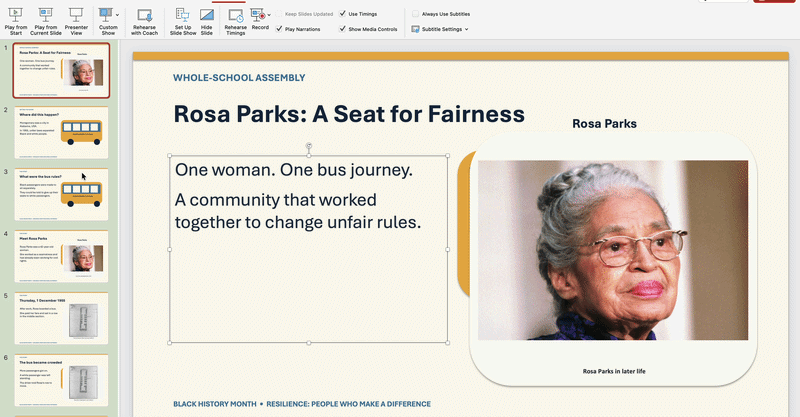Open Set Up Slide Show
Image resolution: width=800 pixels, height=417 pixels.
(183, 21)
